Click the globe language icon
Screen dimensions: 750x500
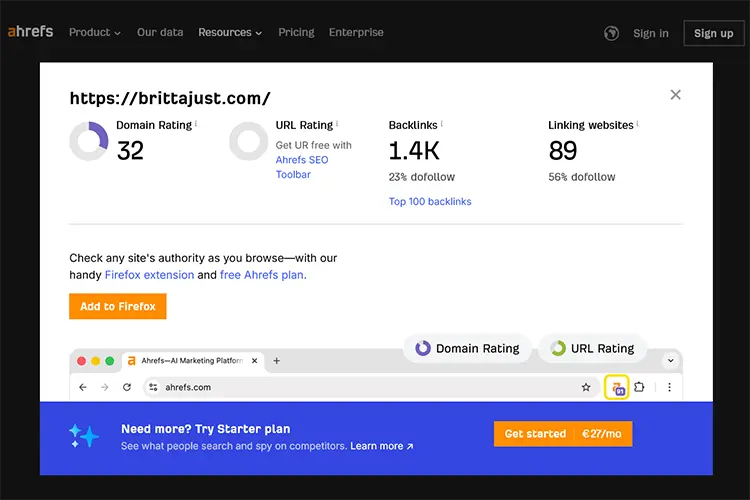point(611,33)
